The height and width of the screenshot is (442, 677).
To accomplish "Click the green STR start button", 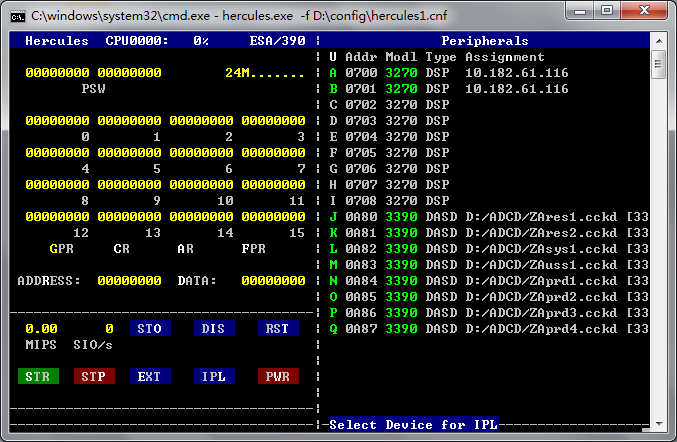I will pyautogui.click(x=38, y=376).
